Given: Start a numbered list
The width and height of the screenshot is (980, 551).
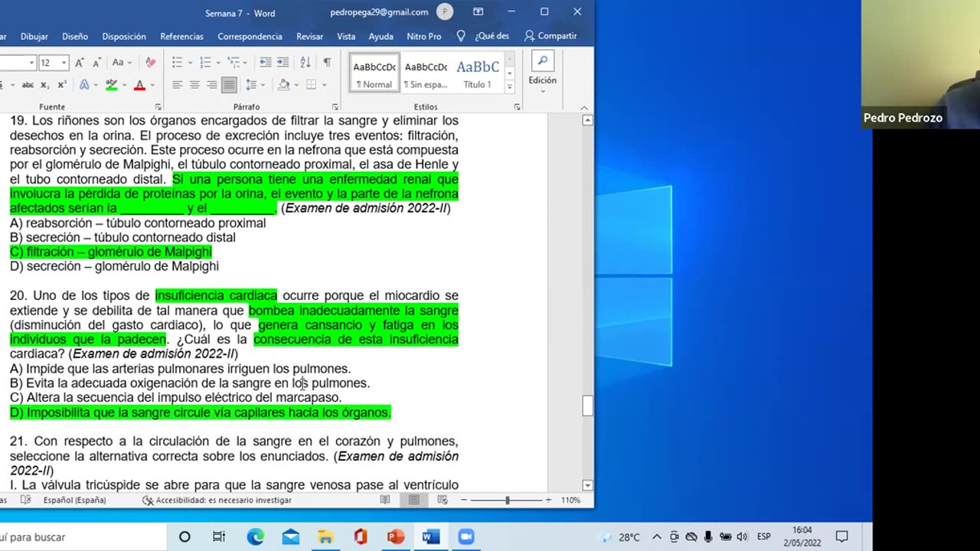Looking at the screenshot, I should (204, 63).
